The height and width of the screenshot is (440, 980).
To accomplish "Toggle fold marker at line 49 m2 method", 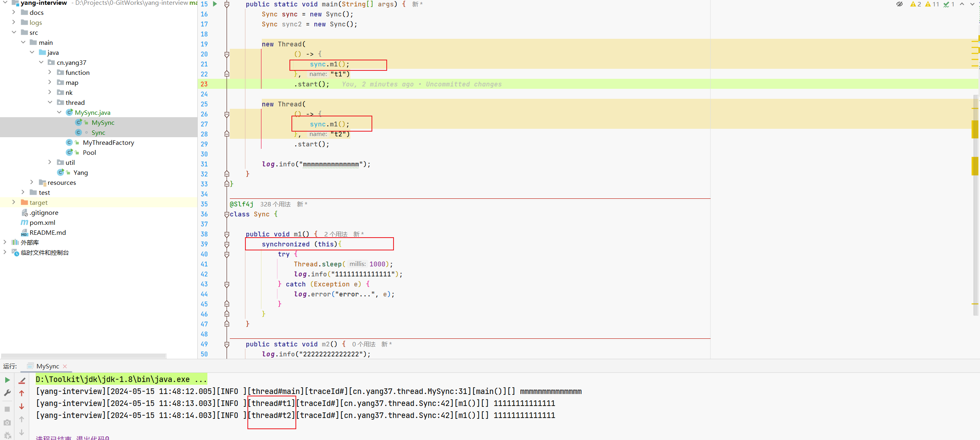I will (227, 344).
